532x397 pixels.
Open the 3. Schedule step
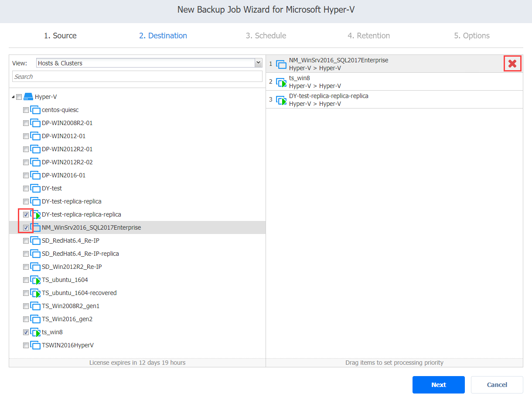click(266, 36)
